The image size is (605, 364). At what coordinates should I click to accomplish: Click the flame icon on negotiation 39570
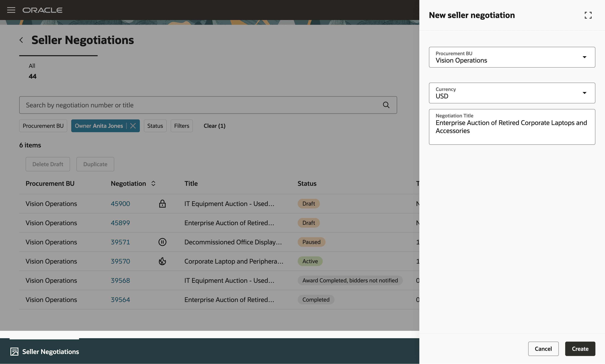point(162,261)
